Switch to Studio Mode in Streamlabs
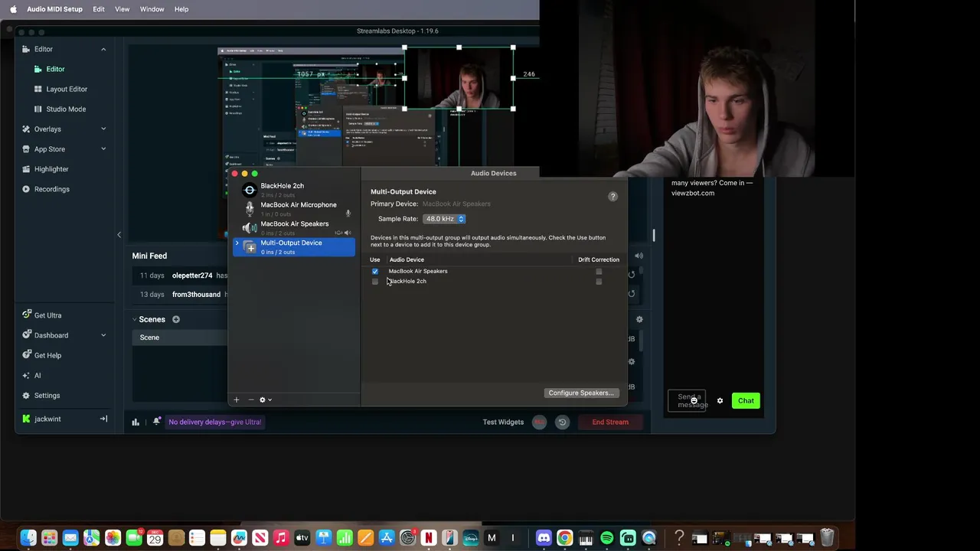This screenshot has height=551, width=980. tap(66, 109)
